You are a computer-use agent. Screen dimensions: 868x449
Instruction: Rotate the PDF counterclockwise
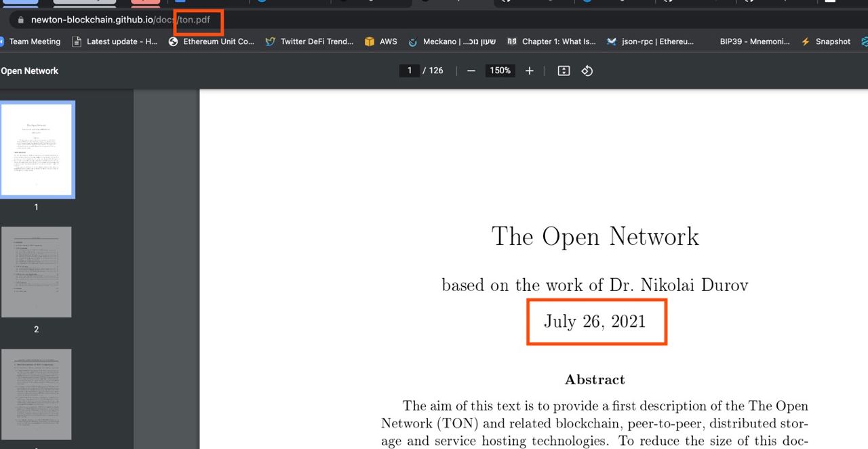pyautogui.click(x=587, y=71)
